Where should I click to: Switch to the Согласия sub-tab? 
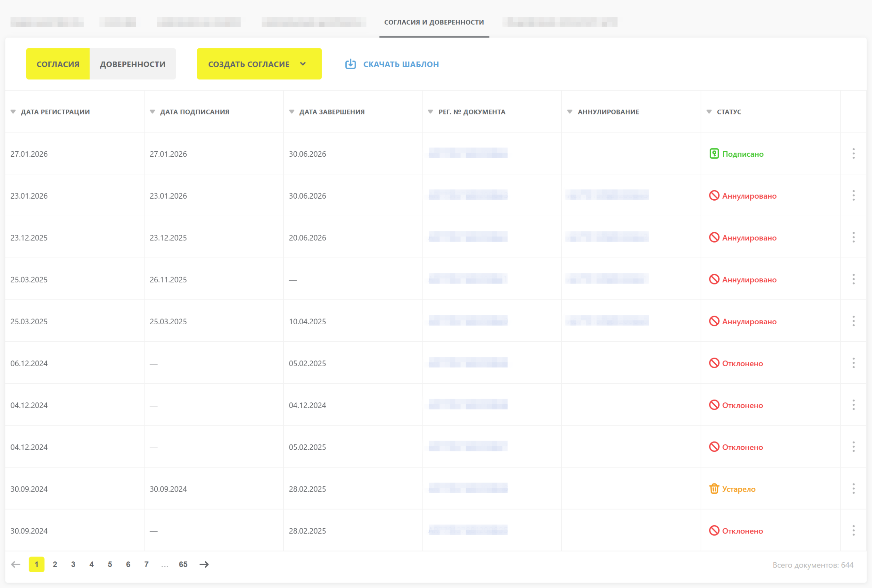click(58, 64)
